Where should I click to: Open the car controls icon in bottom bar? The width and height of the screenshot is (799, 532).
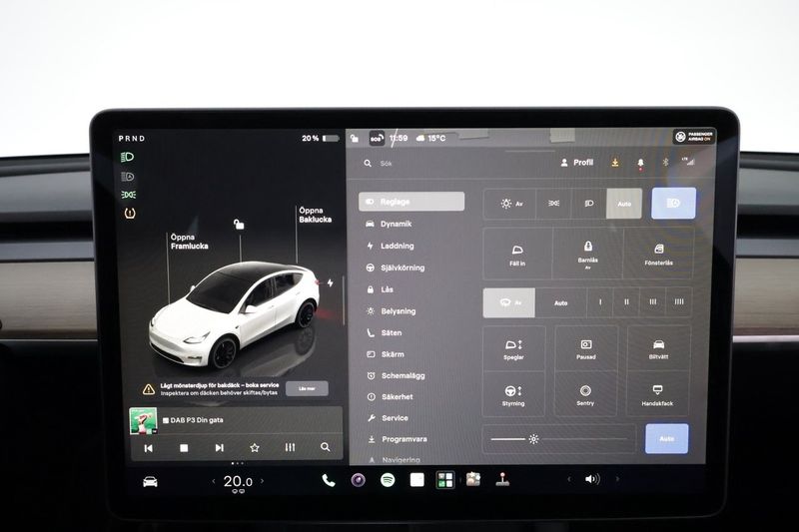point(150,482)
